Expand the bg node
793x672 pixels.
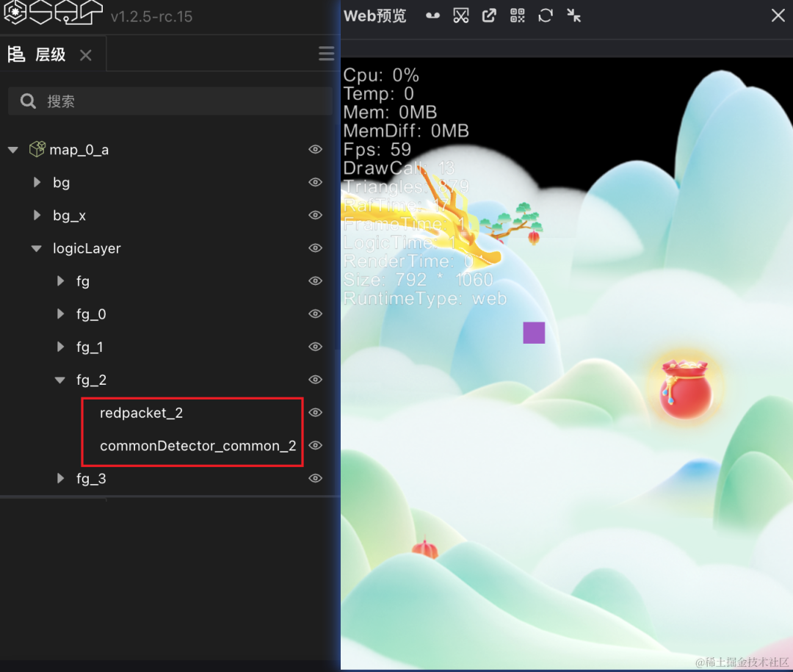37,182
